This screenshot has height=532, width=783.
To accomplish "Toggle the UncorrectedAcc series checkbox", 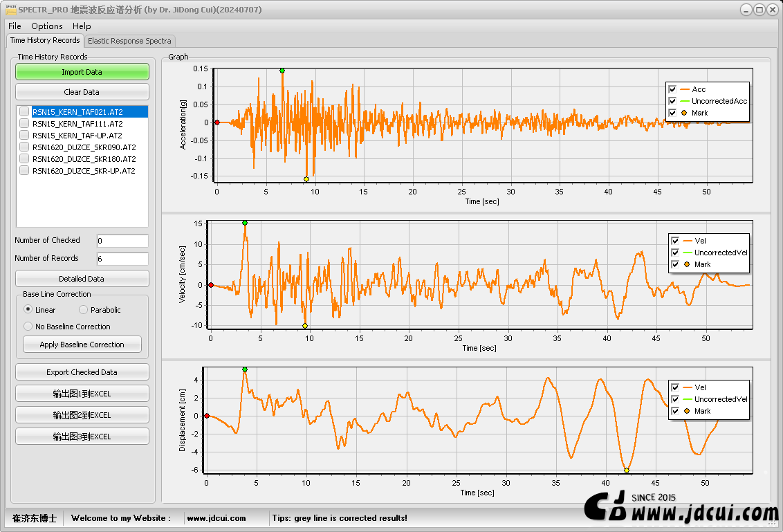I will (672, 101).
